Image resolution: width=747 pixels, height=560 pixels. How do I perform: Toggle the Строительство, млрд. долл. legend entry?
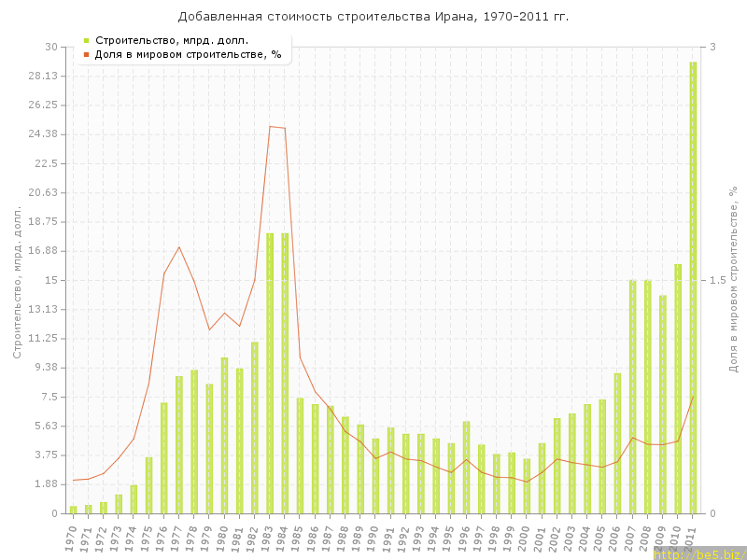tap(172, 40)
